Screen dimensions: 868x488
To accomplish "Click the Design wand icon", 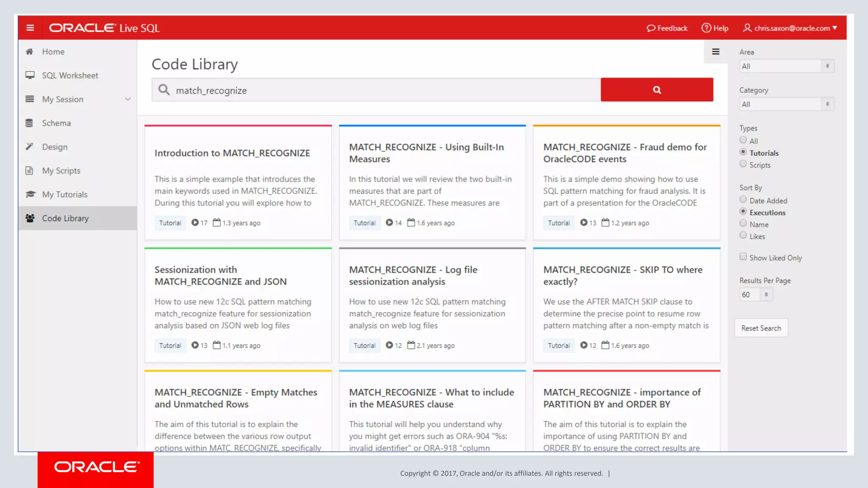I will click(x=30, y=147).
